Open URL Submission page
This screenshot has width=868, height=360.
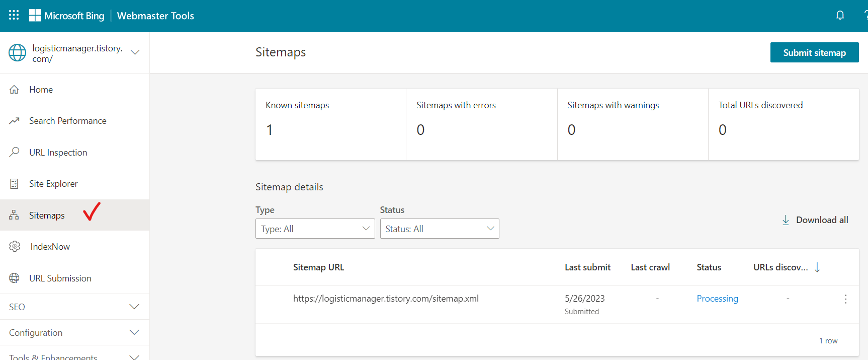pos(74,278)
